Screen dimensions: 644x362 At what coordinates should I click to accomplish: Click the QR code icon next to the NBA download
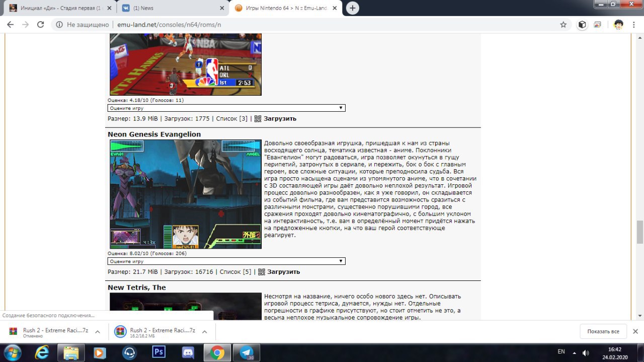[258, 119]
